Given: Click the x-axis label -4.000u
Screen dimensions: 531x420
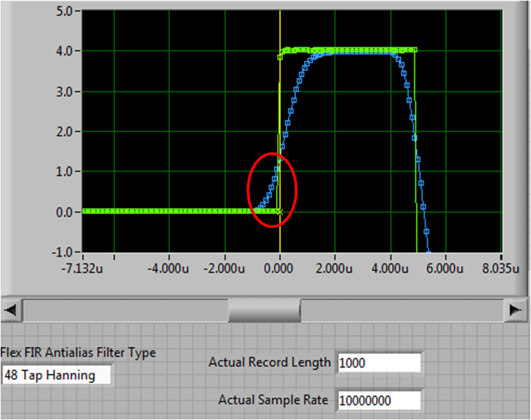Looking at the screenshot, I should click(x=168, y=269).
